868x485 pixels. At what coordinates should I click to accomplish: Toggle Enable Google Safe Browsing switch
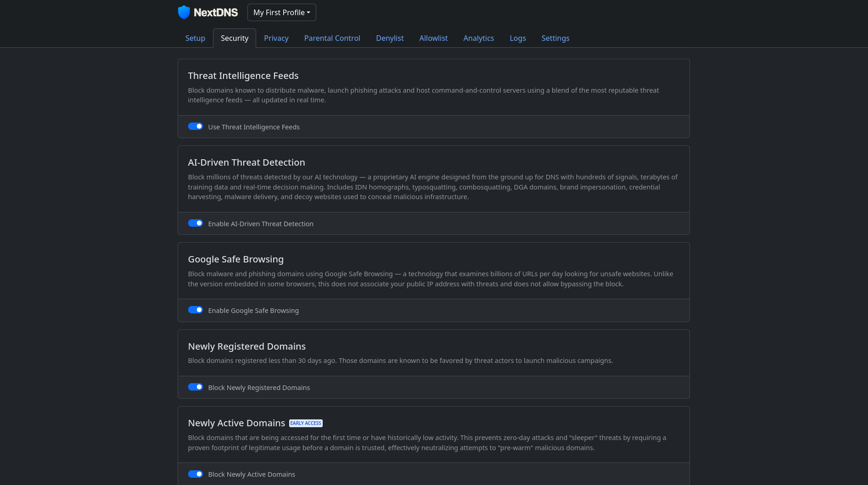(196, 310)
